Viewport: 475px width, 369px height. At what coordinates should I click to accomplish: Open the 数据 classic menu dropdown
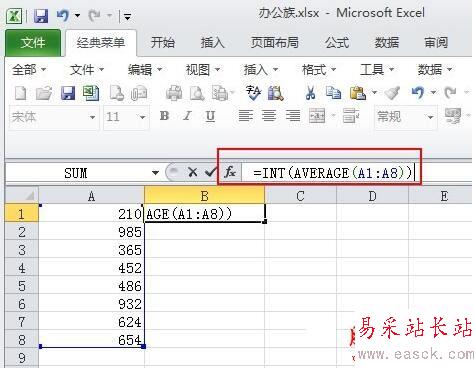coord(435,70)
